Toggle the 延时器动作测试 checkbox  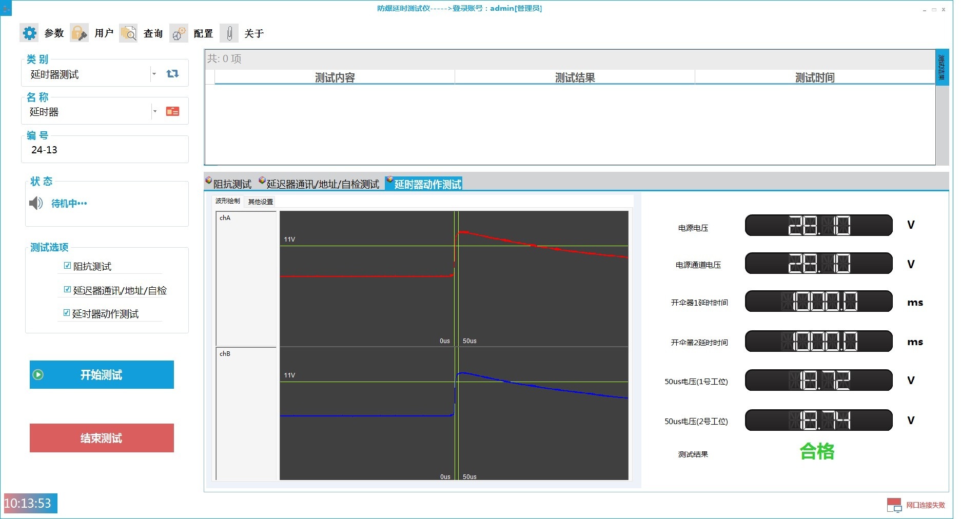pos(67,313)
